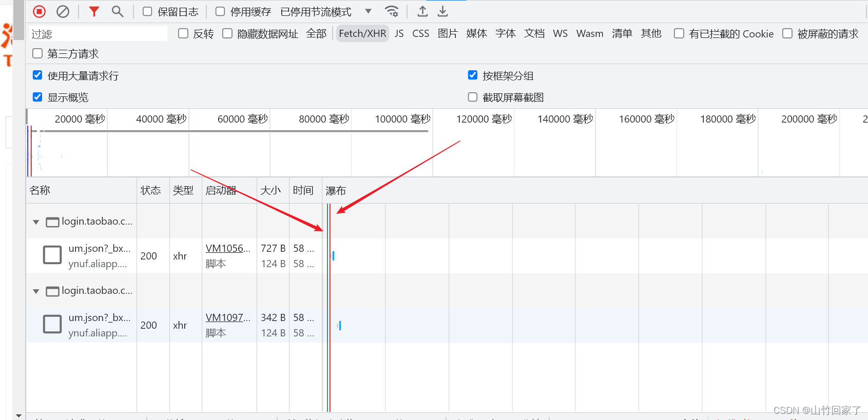Viewport: 868px width, 420px height.
Task: Click scroll-down arrow on left page scrollbar
Action: point(19,415)
